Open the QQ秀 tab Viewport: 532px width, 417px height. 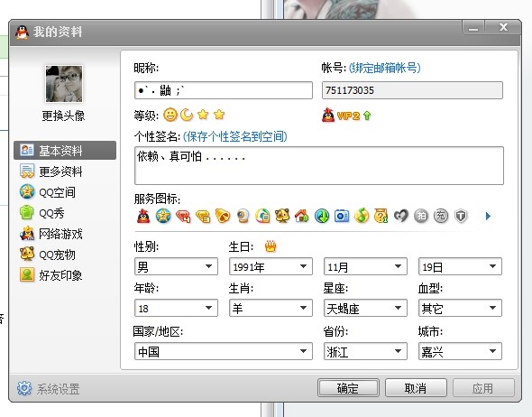point(42,213)
